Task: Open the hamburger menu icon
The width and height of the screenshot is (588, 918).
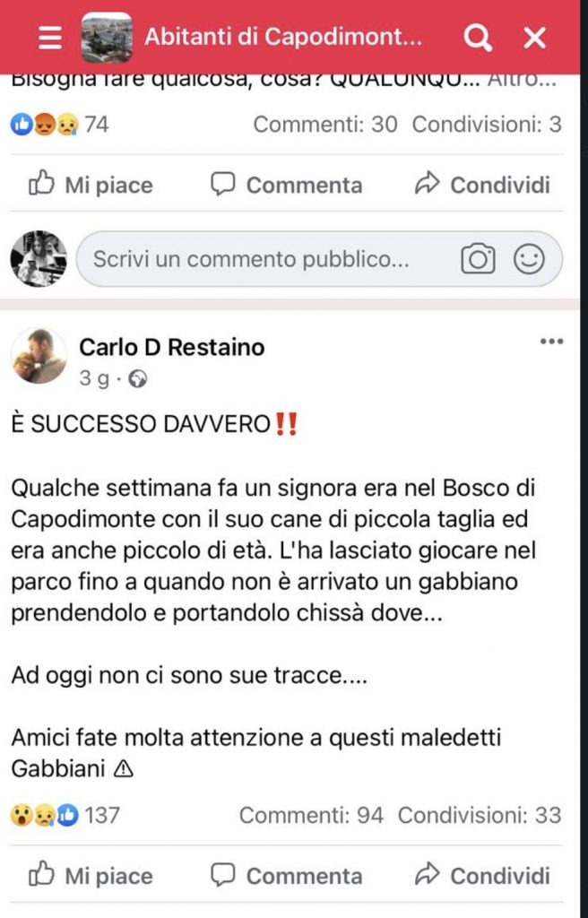Action: pyautogui.click(x=50, y=38)
